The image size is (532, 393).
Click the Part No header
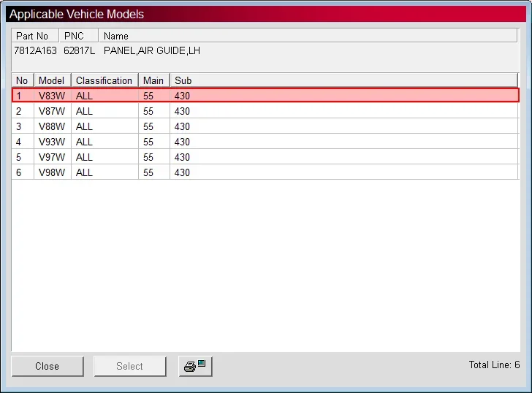click(x=35, y=36)
